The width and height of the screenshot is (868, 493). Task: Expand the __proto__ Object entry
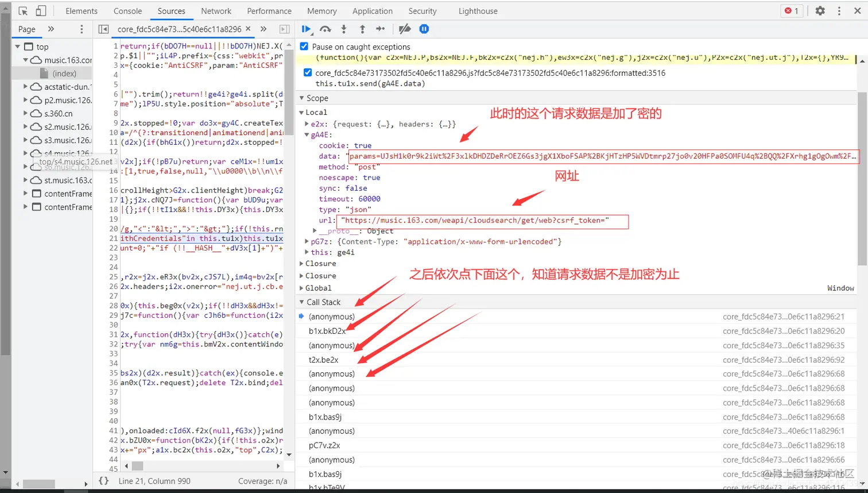[x=315, y=231]
